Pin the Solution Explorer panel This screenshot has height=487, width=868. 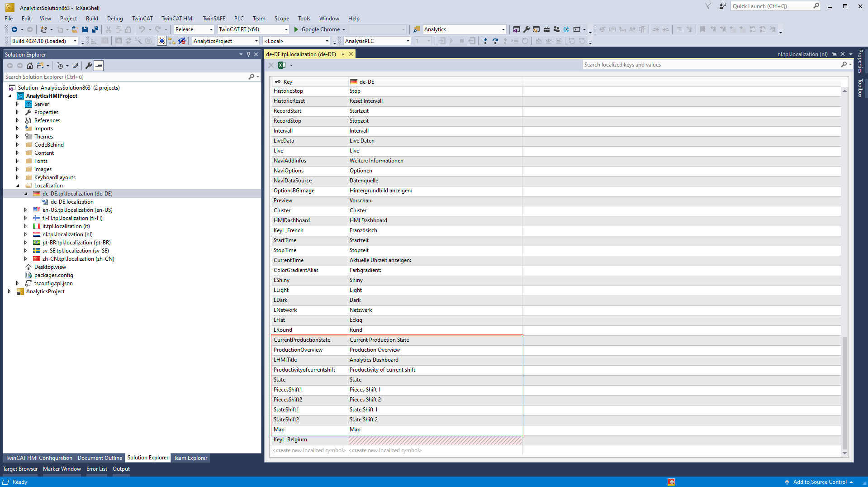click(248, 54)
